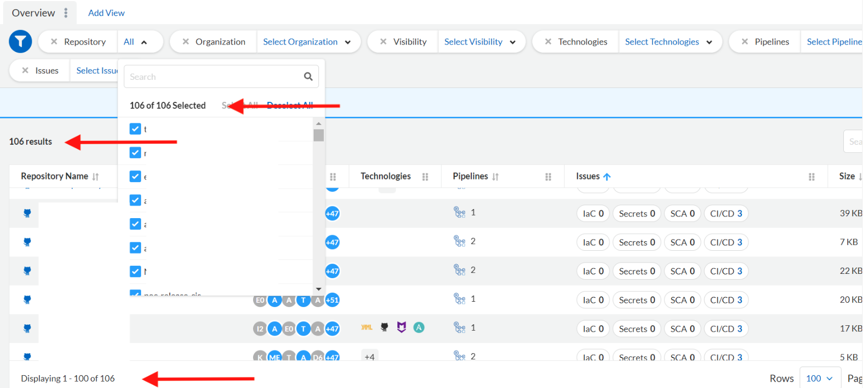Screen dimensions: 868x388
Task: Switch to the Overview tab
Action: point(33,13)
